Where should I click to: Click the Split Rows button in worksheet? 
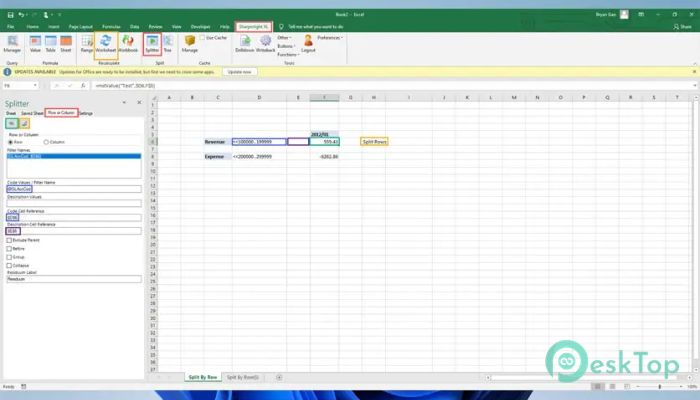(x=374, y=142)
